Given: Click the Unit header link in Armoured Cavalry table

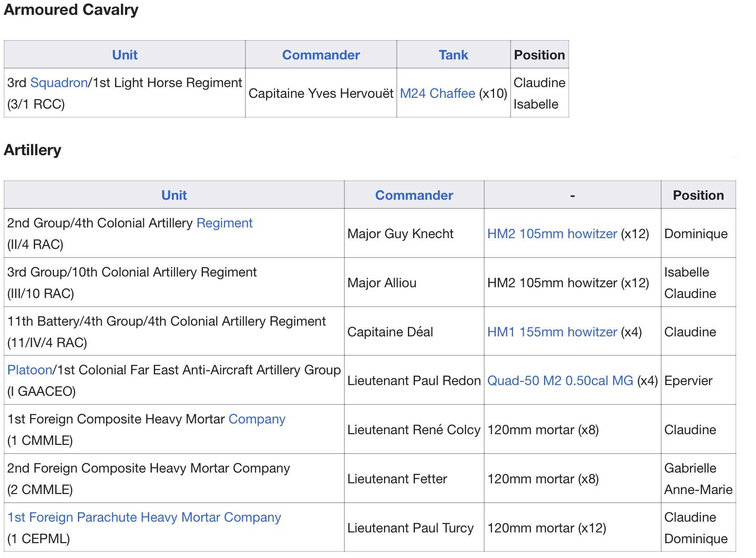Looking at the screenshot, I should (x=125, y=55).
